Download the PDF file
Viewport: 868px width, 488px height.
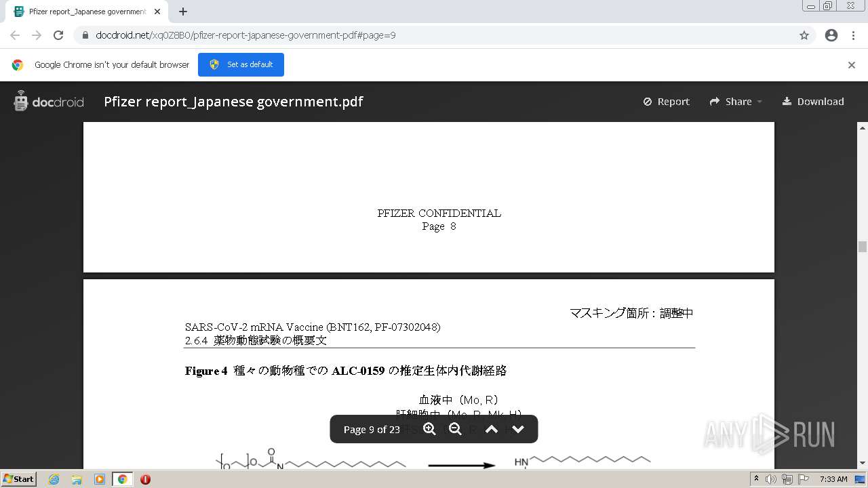pos(813,102)
